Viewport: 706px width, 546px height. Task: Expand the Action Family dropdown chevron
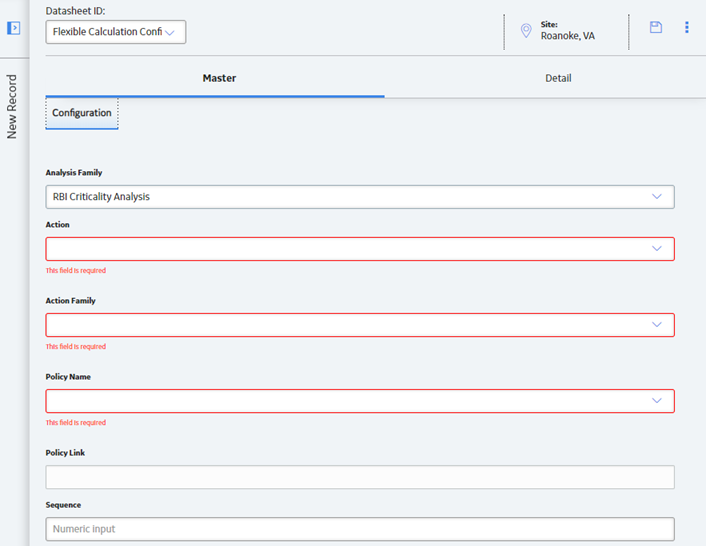click(656, 325)
